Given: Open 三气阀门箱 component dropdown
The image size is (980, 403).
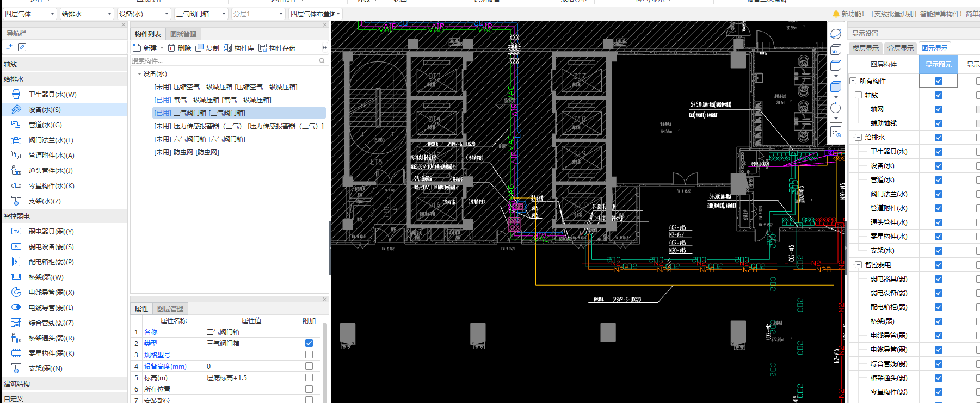Looking at the screenshot, I should coord(201,14).
